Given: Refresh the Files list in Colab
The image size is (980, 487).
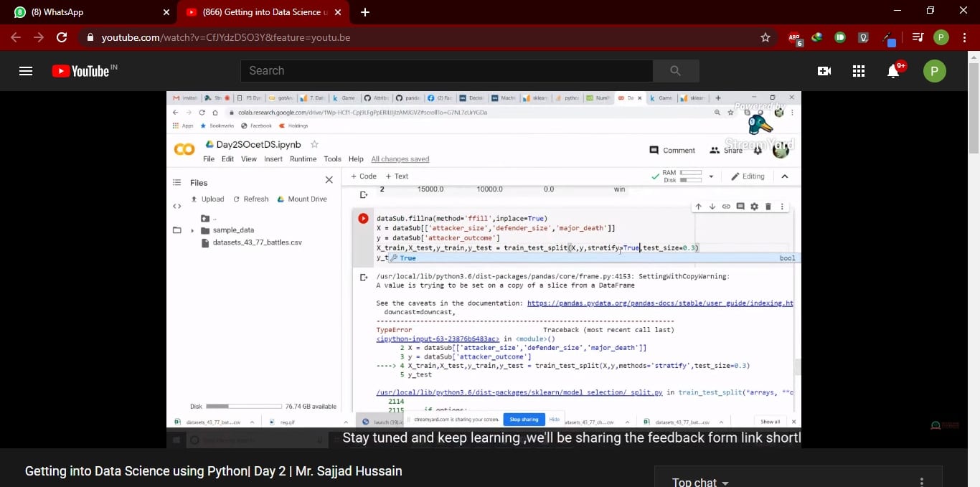Looking at the screenshot, I should point(256,199).
